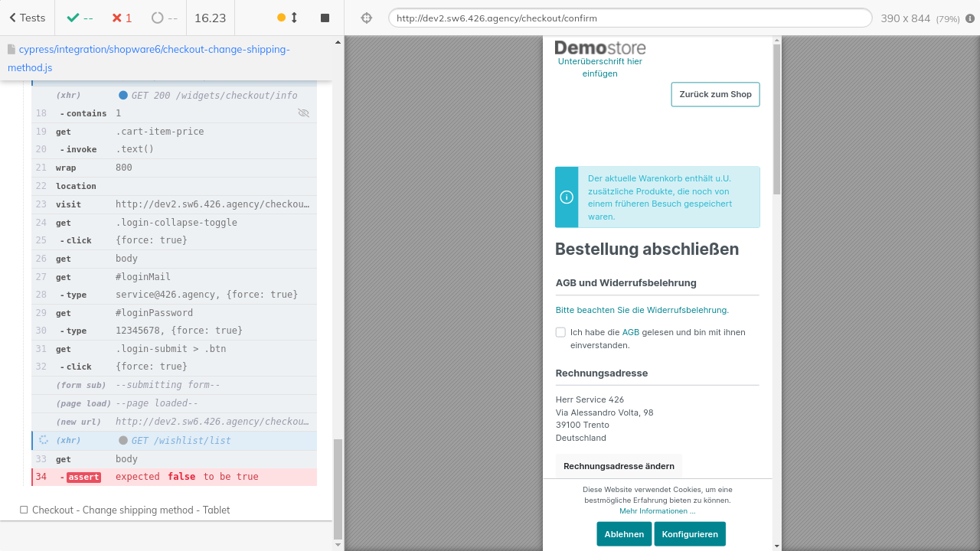Open the viewport size 390 x 844 dropdown
Screen dimensions: 980x551
pyautogui.click(x=920, y=18)
